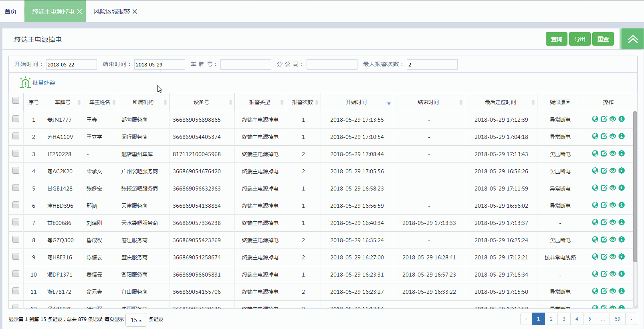
Task: Click the 批量处警 alarm bell icon
Action: pyautogui.click(x=25, y=83)
